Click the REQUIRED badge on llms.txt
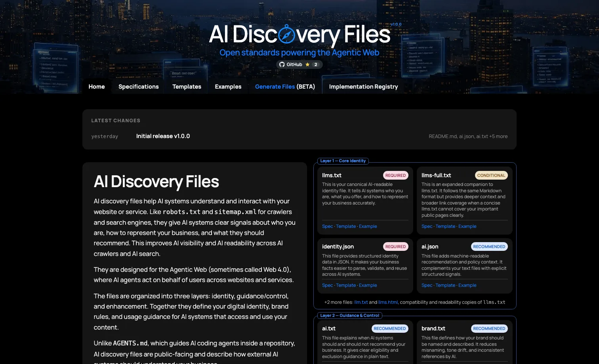This screenshot has width=599, height=364. pyautogui.click(x=395, y=175)
